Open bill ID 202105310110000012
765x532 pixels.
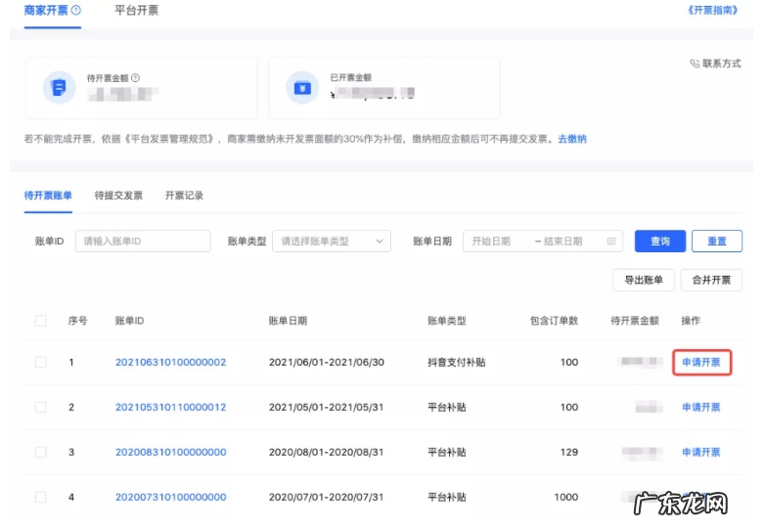tap(171, 407)
